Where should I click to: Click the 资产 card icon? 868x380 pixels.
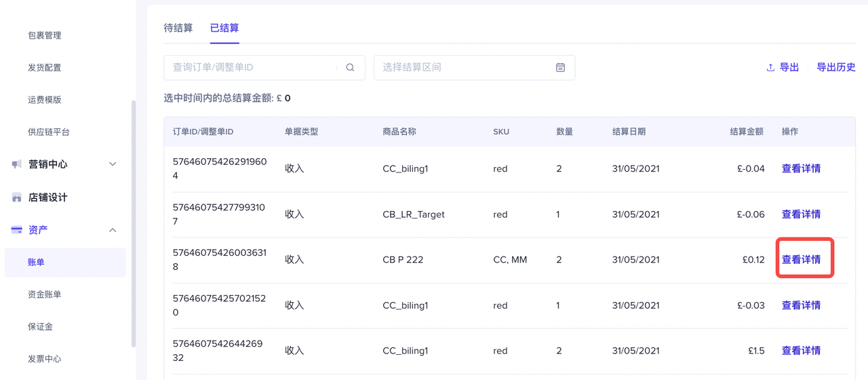(x=17, y=230)
